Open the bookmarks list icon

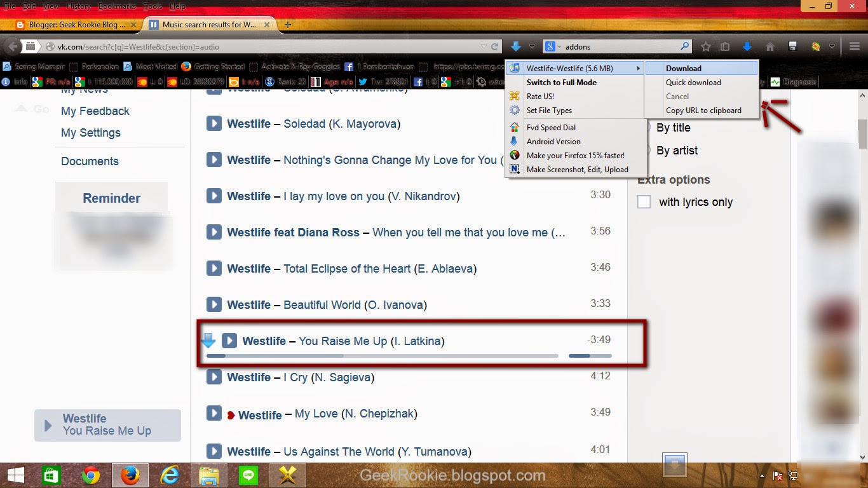click(x=725, y=46)
